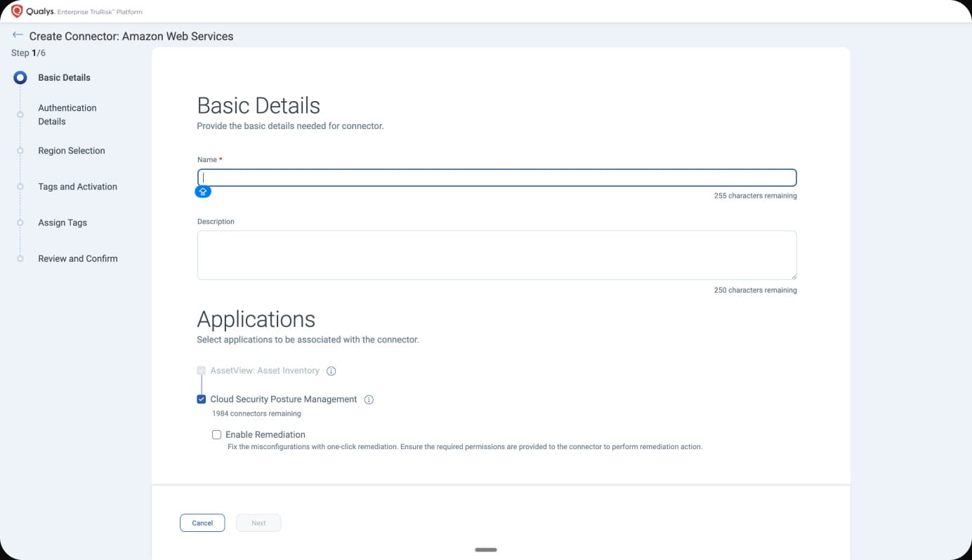Open the Assign Tags step
This screenshot has height=560, width=972.
tap(63, 222)
